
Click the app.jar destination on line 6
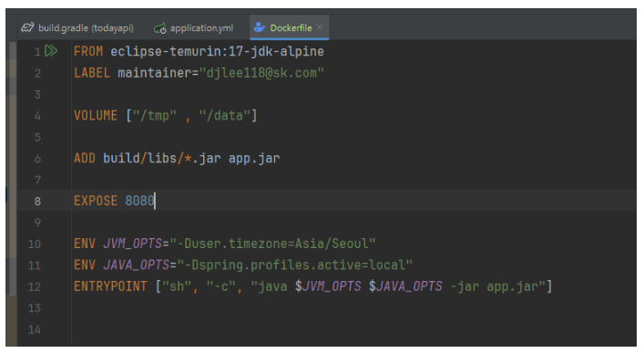tap(254, 159)
